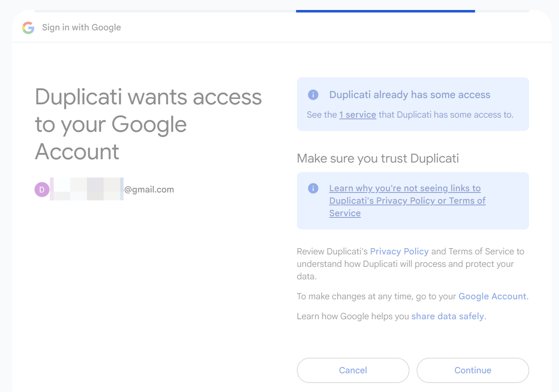Select the @gmail.com account email address

[x=112, y=190]
